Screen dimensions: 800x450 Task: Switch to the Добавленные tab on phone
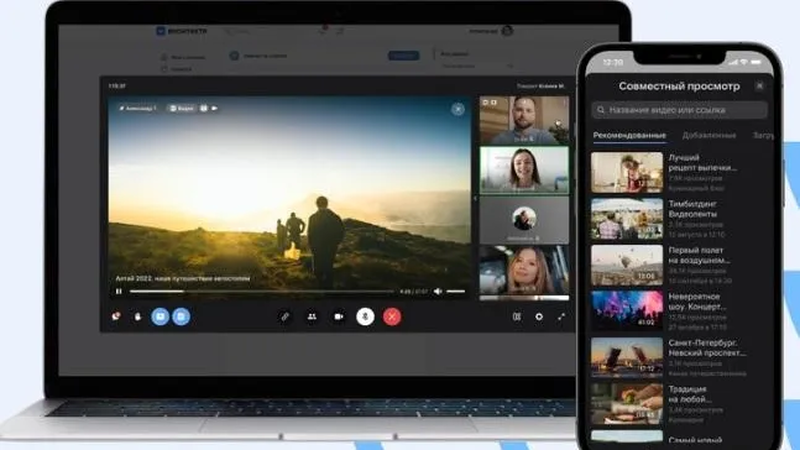(x=710, y=135)
